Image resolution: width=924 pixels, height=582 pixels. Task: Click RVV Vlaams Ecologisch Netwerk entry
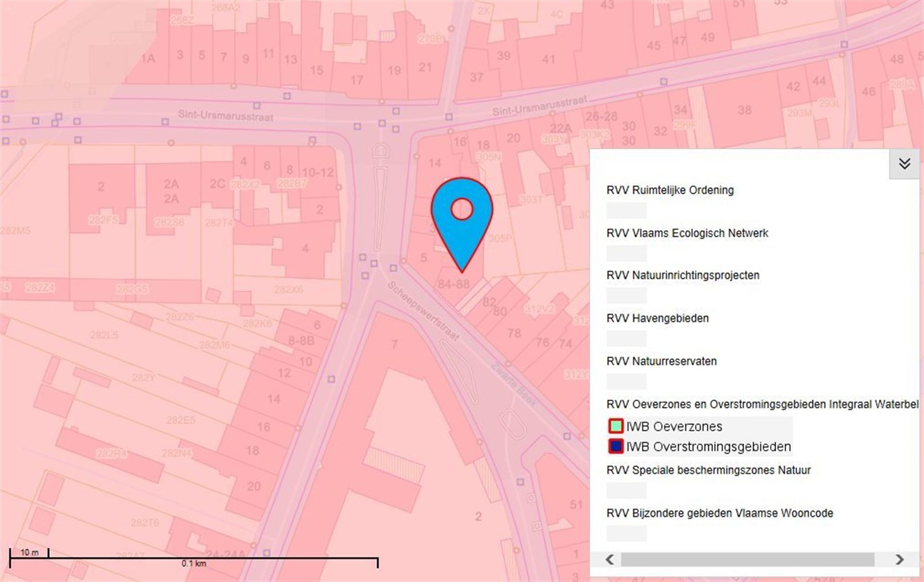[687, 233]
